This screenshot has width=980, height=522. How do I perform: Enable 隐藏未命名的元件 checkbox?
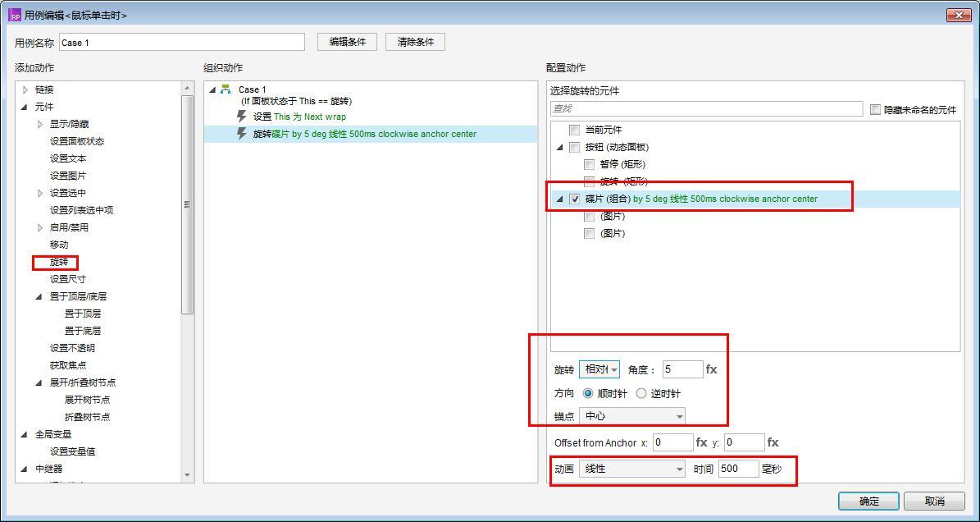pos(876,109)
